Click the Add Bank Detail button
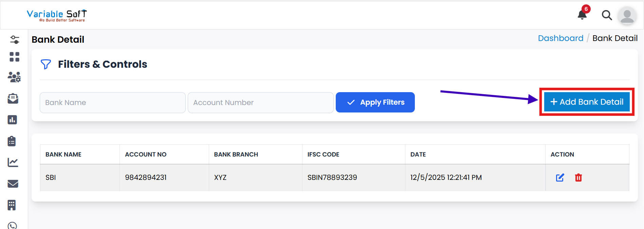Screen dimensions: 644x229 [x=587, y=102]
